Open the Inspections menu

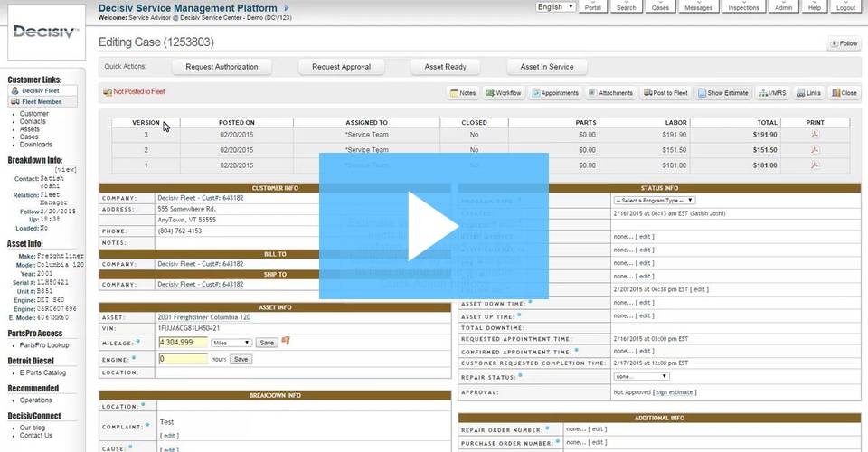click(x=743, y=6)
